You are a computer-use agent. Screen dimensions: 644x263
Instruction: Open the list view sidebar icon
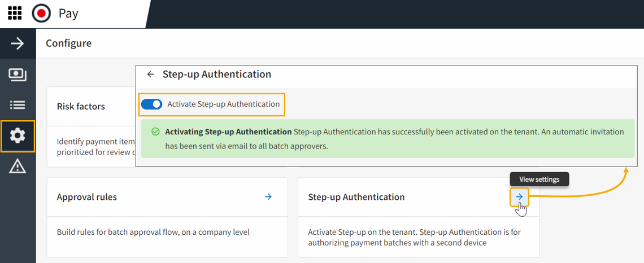[18, 105]
